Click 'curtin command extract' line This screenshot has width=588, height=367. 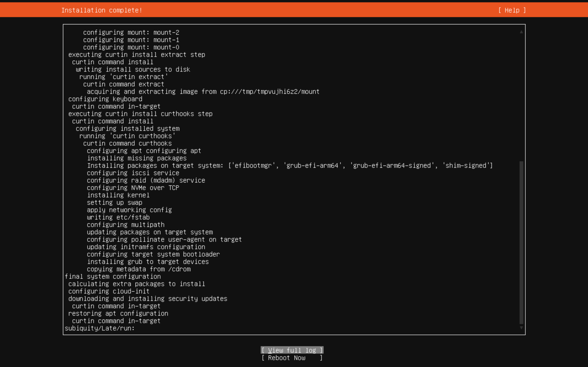tap(124, 84)
